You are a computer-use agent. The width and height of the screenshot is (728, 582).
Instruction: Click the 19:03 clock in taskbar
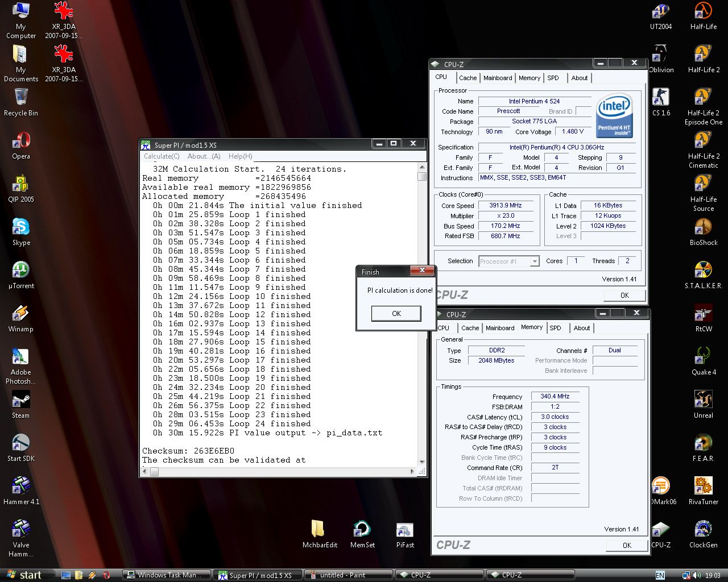click(x=713, y=576)
